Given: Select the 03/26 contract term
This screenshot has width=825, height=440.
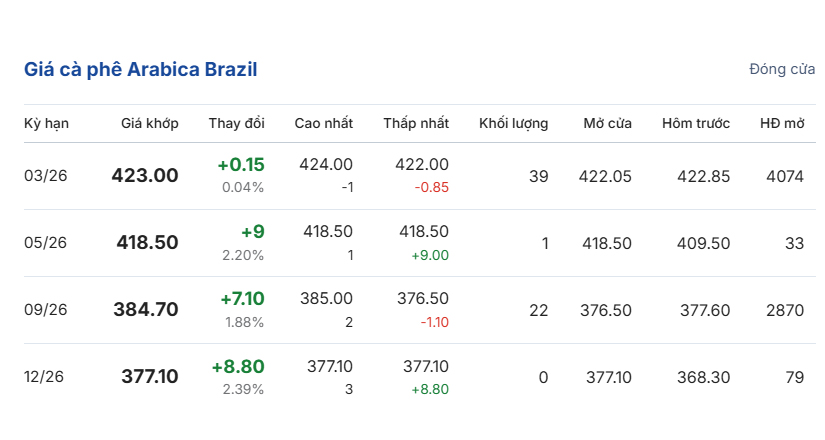Looking at the screenshot, I should click(46, 176).
